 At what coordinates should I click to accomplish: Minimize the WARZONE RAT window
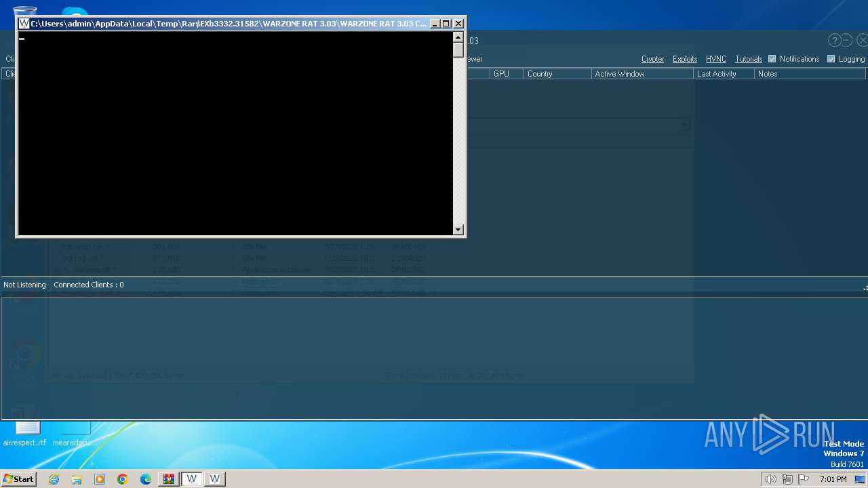(847, 41)
